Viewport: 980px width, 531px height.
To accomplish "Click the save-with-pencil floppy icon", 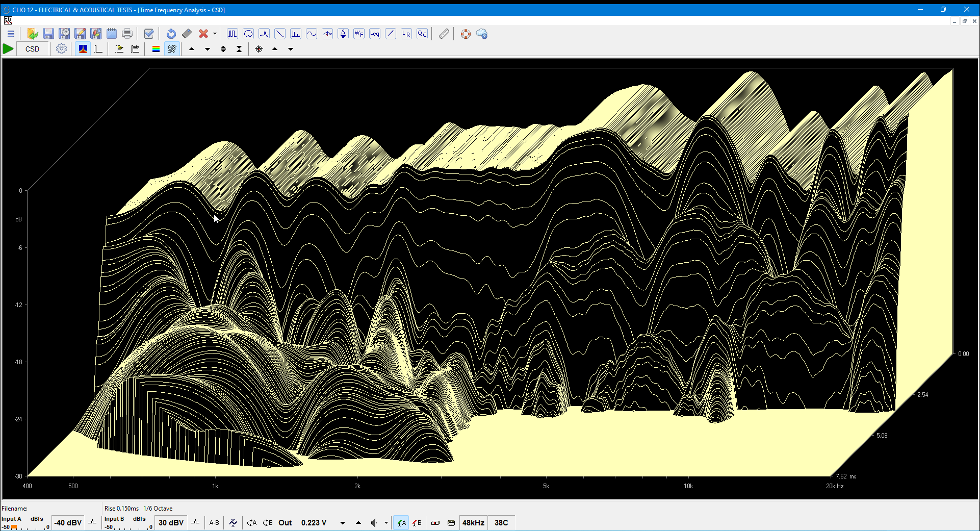I will (x=80, y=34).
